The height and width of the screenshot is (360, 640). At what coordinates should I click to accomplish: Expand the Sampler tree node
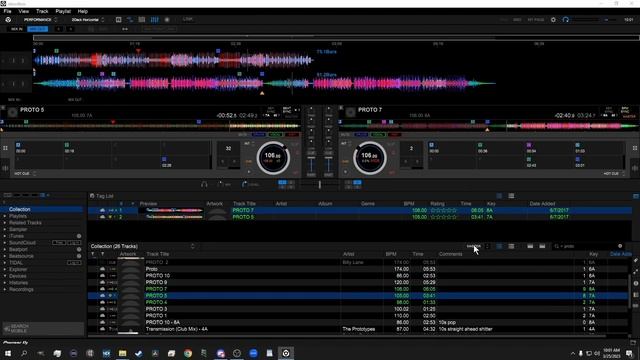point(5,229)
